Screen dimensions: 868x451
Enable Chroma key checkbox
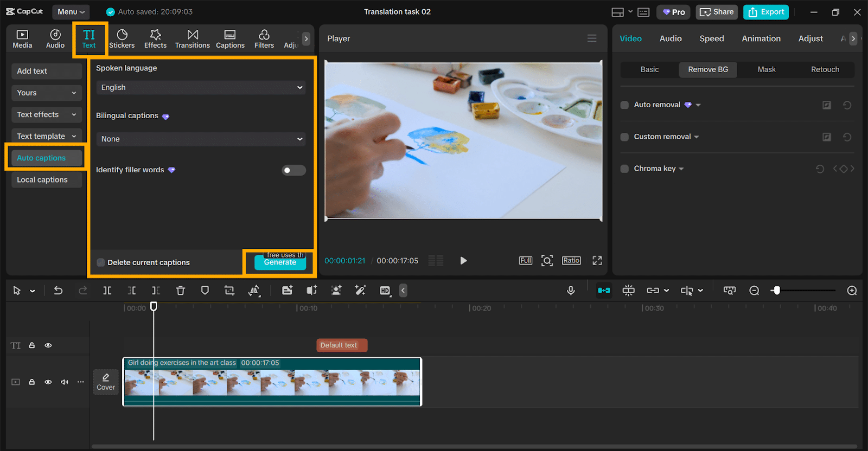(624, 169)
